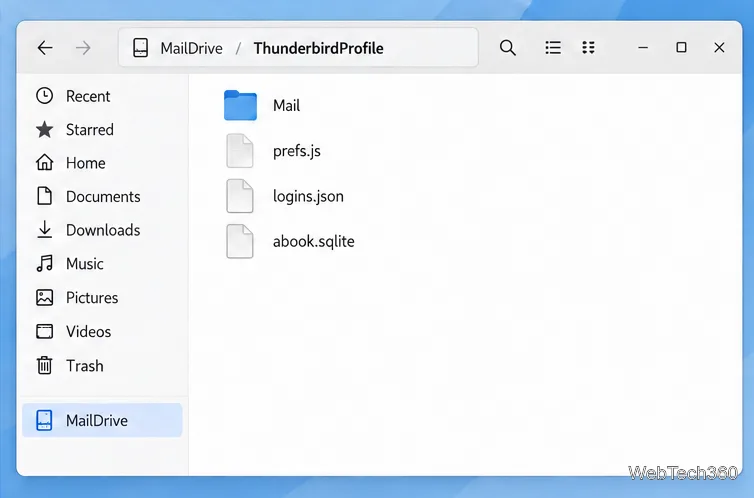Click ThunderbirdProfile breadcrumb segment
The height and width of the screenshot is (498, 754).
[318, 48]
